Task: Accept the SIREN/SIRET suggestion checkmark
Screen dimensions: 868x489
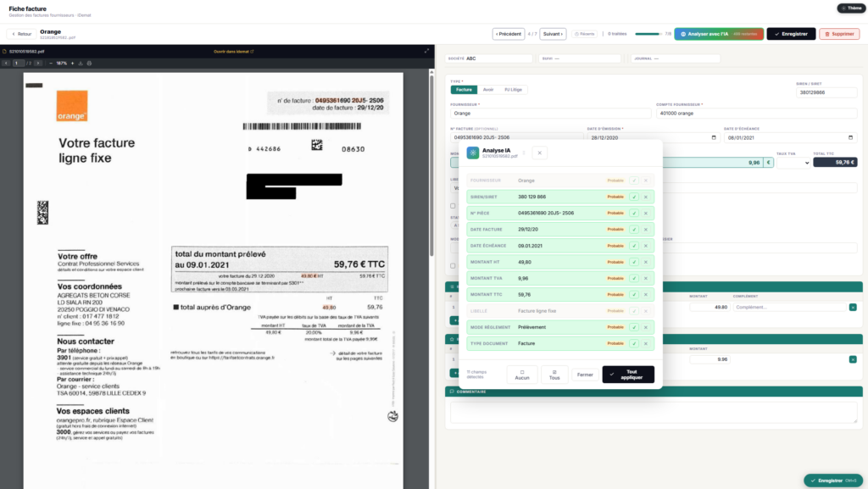Action: point(634,197)
